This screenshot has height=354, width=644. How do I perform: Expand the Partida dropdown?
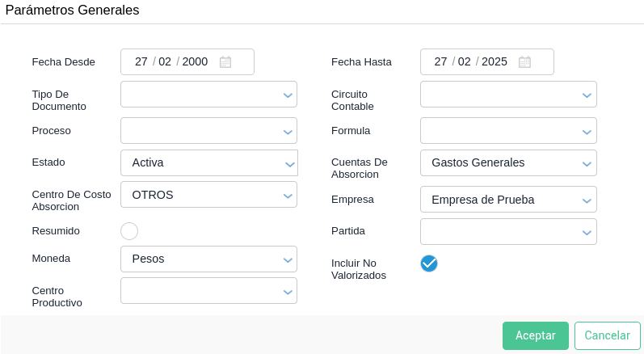(508, 232)
